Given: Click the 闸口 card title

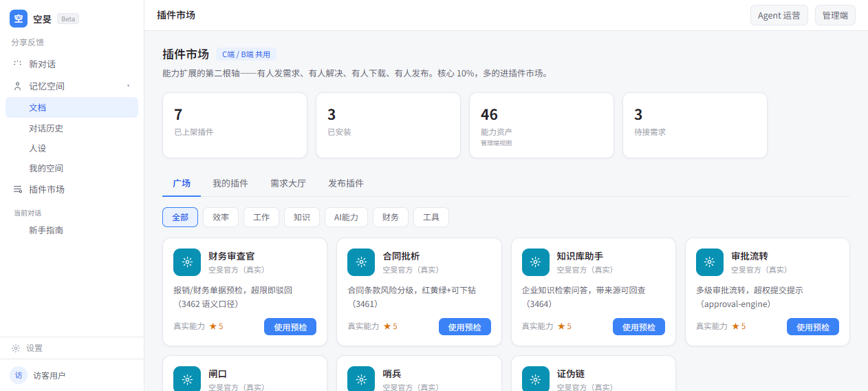Looking at the screenshot, I should tap(217, 374).
